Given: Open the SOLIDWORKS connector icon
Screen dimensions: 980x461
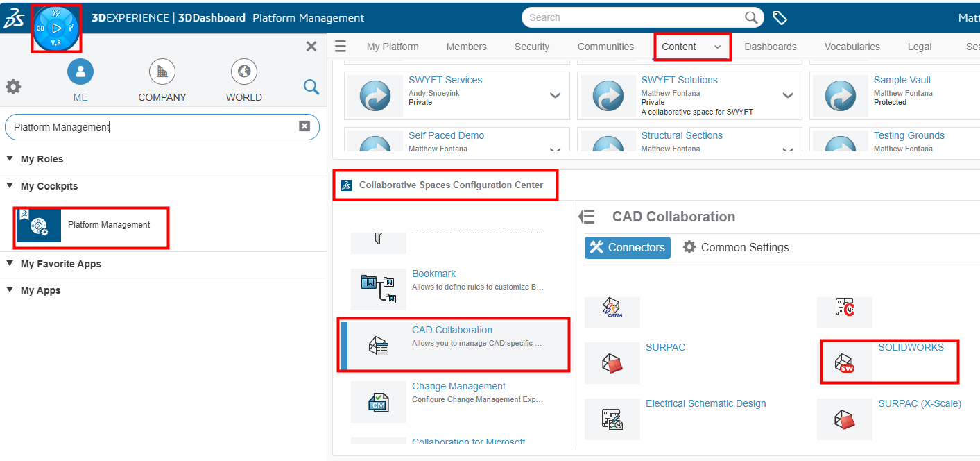Looking at the screenshot, I should (x=845, y=362).
